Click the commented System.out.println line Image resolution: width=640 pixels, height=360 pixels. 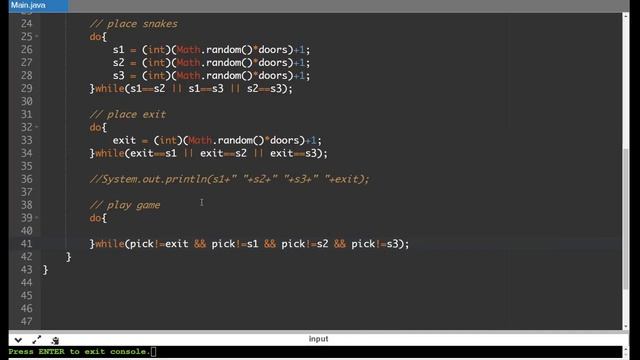(229, 179)
